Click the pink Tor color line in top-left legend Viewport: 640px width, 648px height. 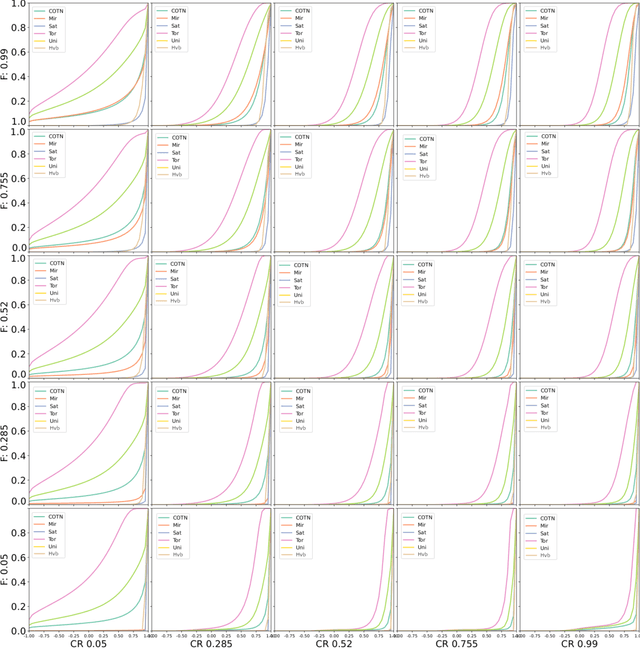(39, 32)
